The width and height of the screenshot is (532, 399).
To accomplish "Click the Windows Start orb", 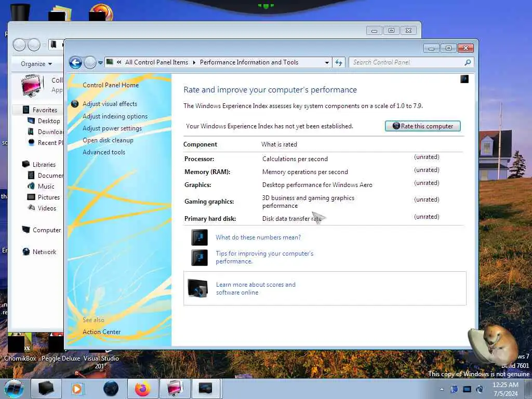I will [14, 389].
